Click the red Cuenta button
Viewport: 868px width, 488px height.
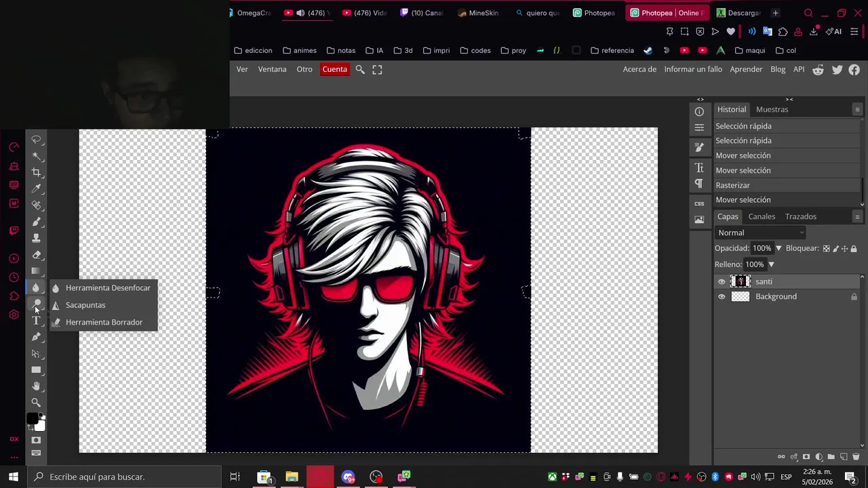tap(334, 69)
